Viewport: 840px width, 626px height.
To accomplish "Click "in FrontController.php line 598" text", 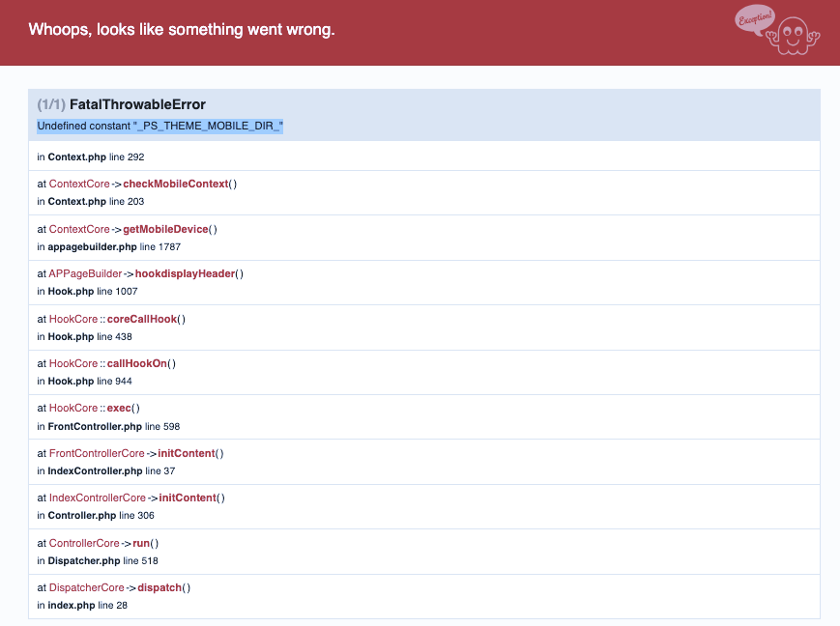I will point(108,427).
